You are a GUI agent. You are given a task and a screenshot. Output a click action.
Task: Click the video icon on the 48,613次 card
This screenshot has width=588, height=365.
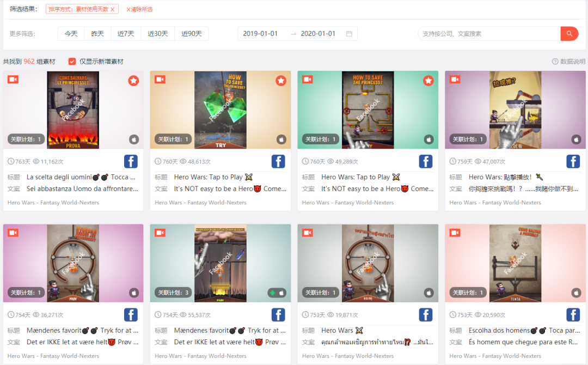160,80
